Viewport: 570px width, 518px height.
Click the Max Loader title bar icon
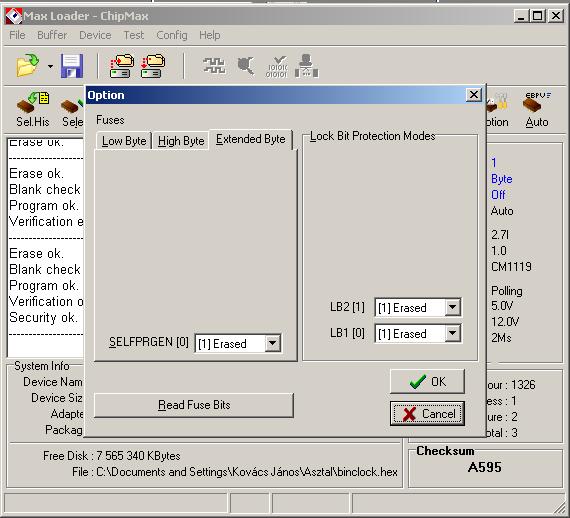click(14, 16)
